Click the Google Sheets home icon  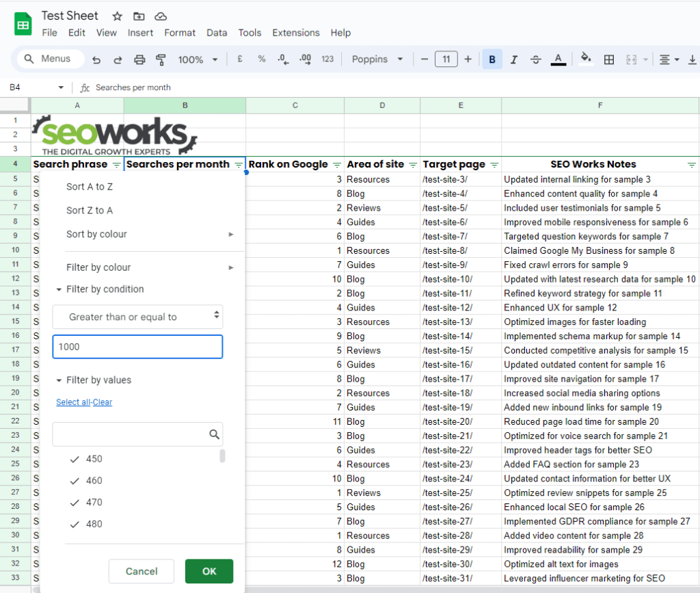pyautogui.click(x=23, y=24)
